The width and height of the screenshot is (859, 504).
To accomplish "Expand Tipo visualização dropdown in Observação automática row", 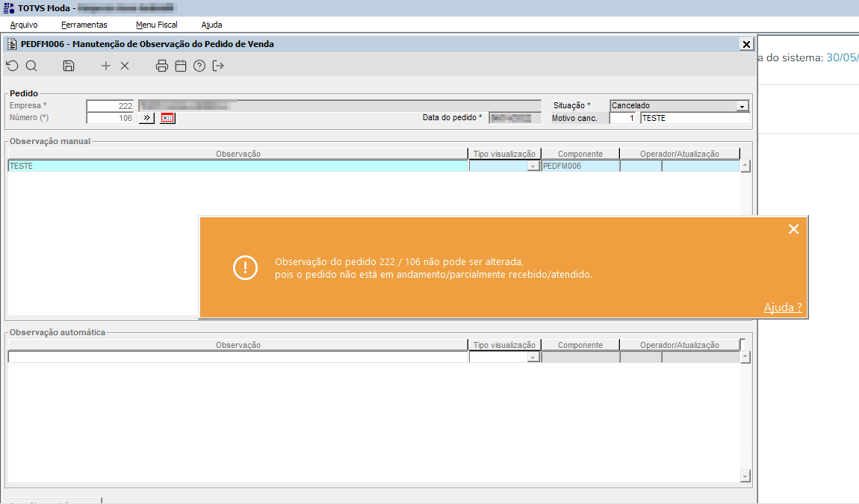I will pos(533,357).
